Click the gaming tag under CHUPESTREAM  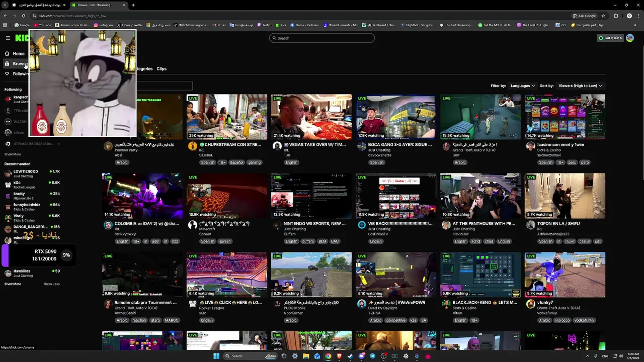coord(255,162)
